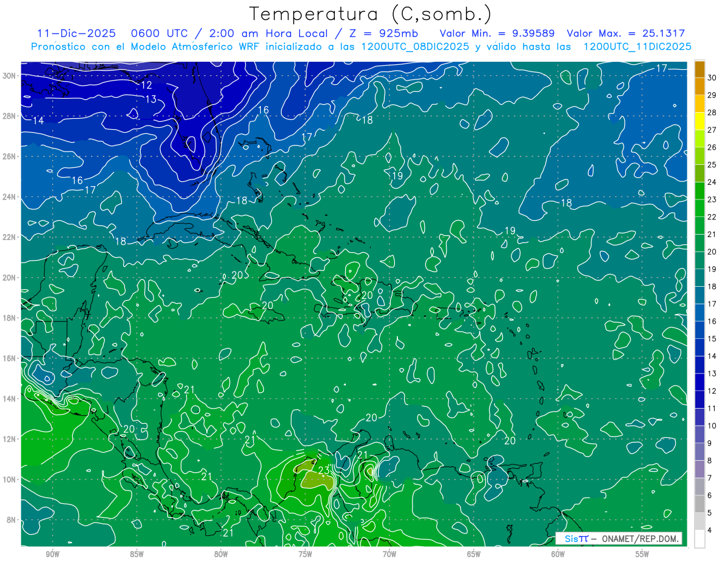Click the '30N' latitude axis label
728x562 pixels.
[x=10, y=76]
